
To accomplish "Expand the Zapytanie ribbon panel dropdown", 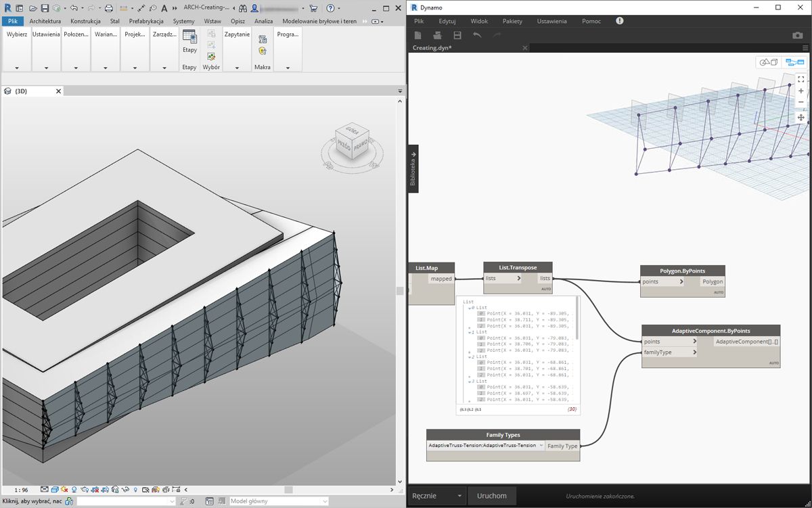I will tap(237, 68).
